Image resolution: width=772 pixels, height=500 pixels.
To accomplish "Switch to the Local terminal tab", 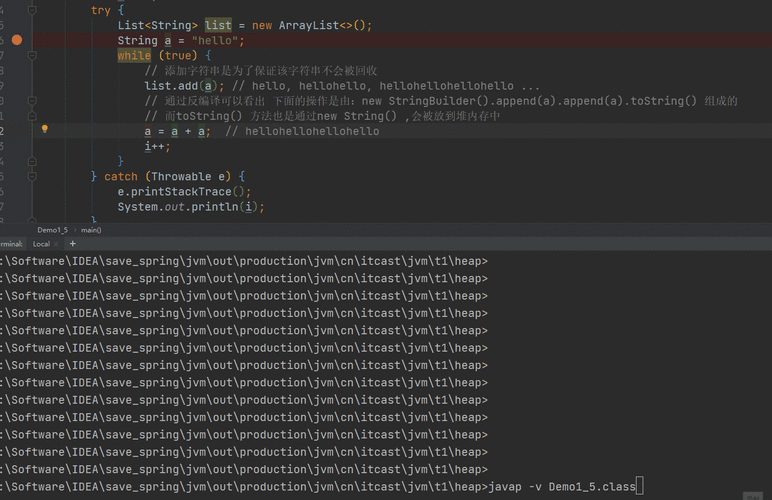I will click(x=41, y=244).
